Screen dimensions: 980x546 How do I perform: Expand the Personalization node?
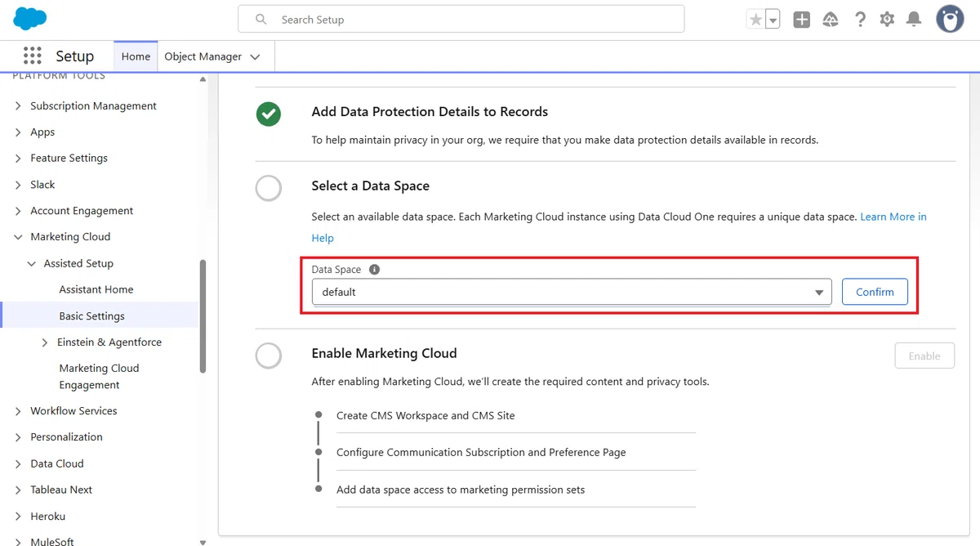point(19,437)
